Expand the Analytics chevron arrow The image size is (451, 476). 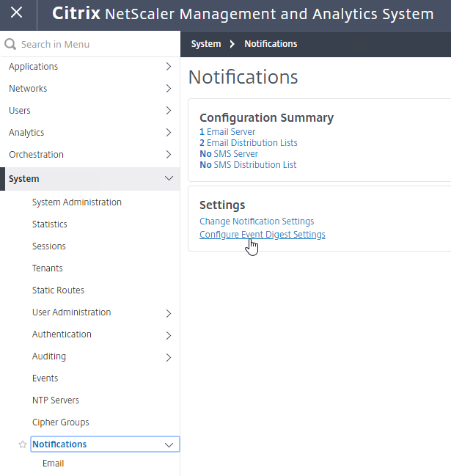169,132
